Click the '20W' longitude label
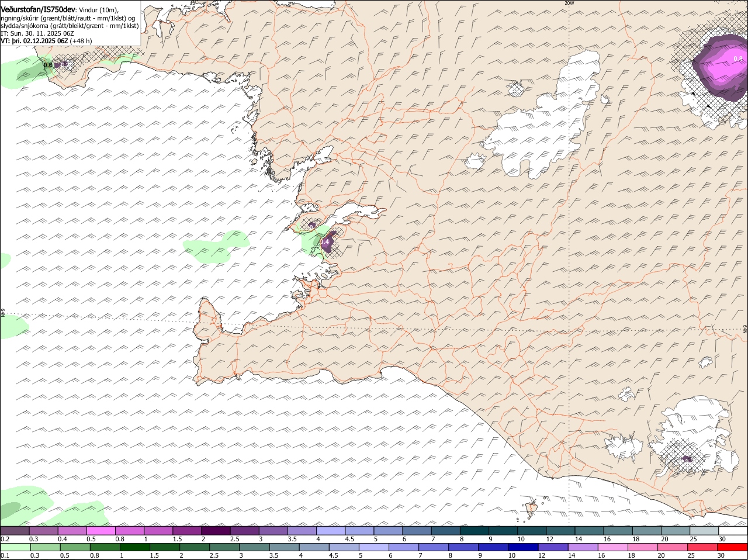Screen dimensions: 748x560 click(x=569, y=3)
